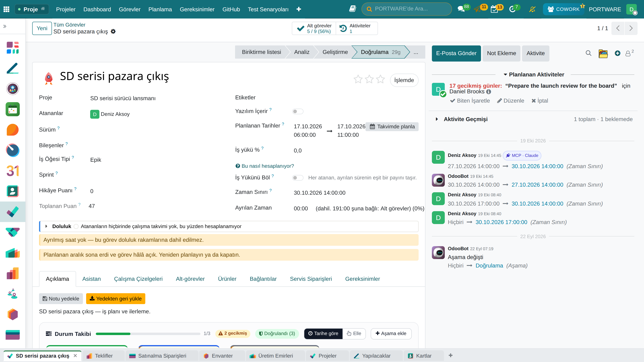Open the documents folder icon in chatter
Screen dimensions: 644x362
point(603,53)
